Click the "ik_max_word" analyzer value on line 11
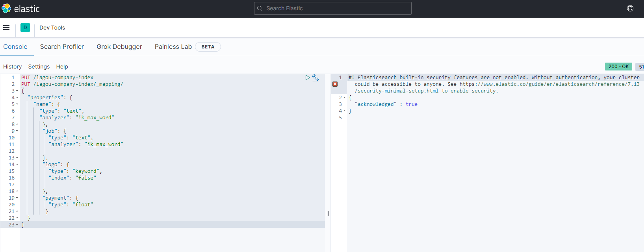 click(104, 145)
